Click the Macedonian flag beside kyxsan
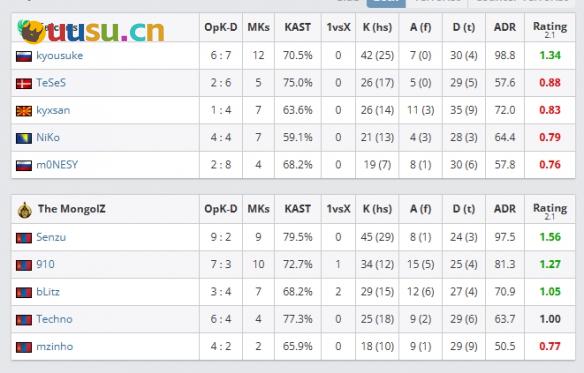Screen dimensions: 584x373 pyautogui.click(x=24, y=111)
